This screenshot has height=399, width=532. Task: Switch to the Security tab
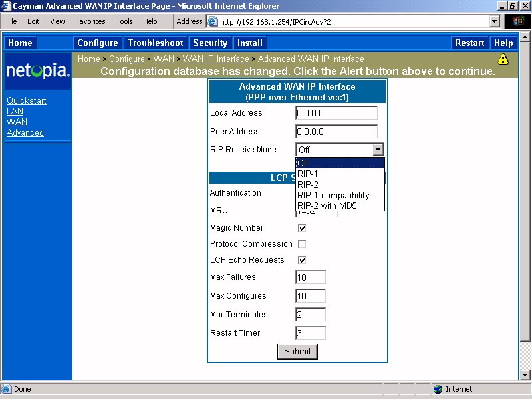tap(210, 43)
